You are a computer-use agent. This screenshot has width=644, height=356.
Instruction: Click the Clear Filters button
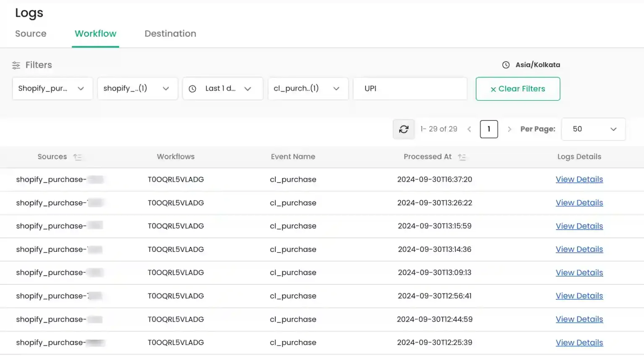(518, 89)
